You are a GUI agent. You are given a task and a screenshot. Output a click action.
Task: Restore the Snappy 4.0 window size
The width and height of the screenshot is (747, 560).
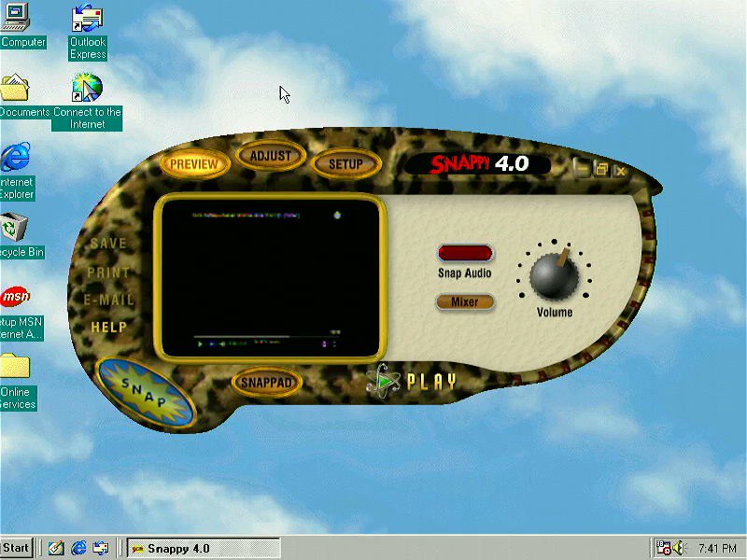601,169
